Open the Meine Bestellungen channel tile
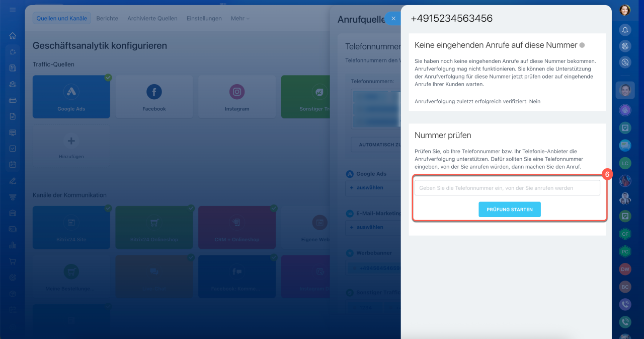 (71, 277)
